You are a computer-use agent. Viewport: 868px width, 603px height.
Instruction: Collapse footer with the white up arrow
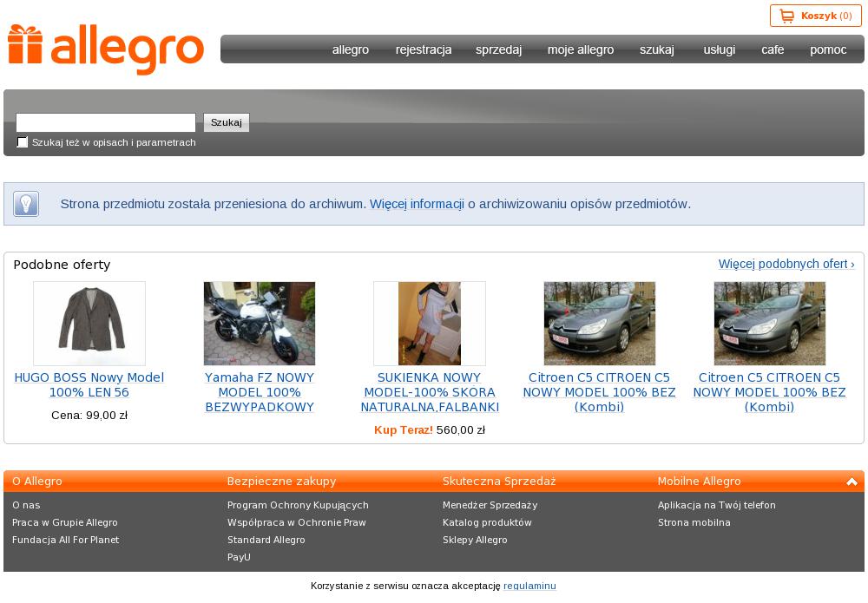852,482
